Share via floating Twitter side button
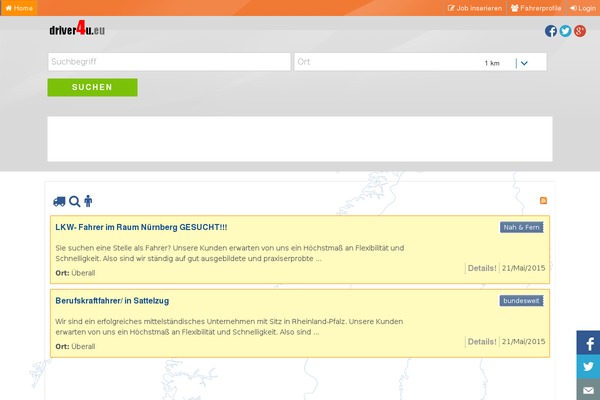The image size is (600, 400). click(588, 366)
